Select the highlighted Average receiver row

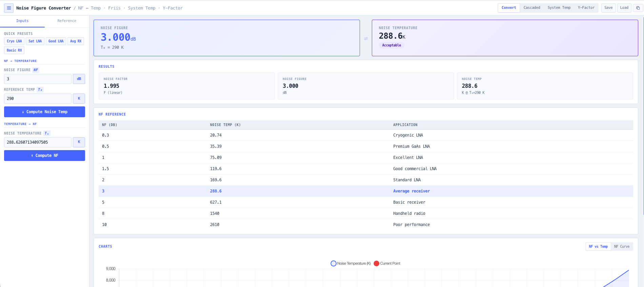(366, 191)
